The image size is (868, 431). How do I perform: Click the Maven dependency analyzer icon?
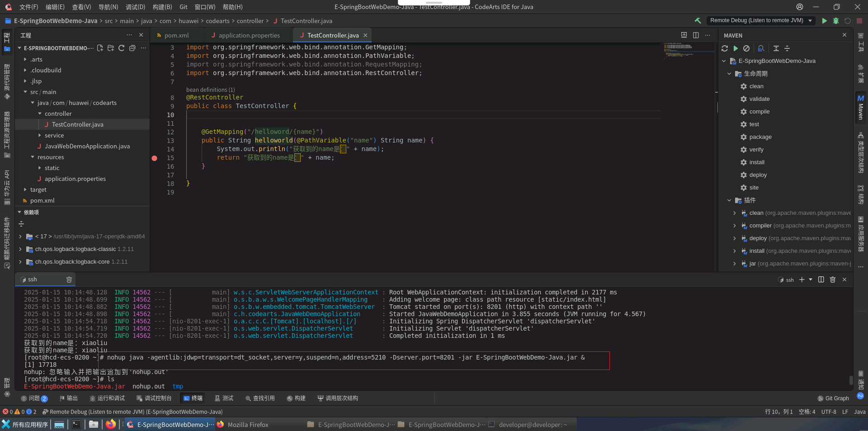pos(761,48)
